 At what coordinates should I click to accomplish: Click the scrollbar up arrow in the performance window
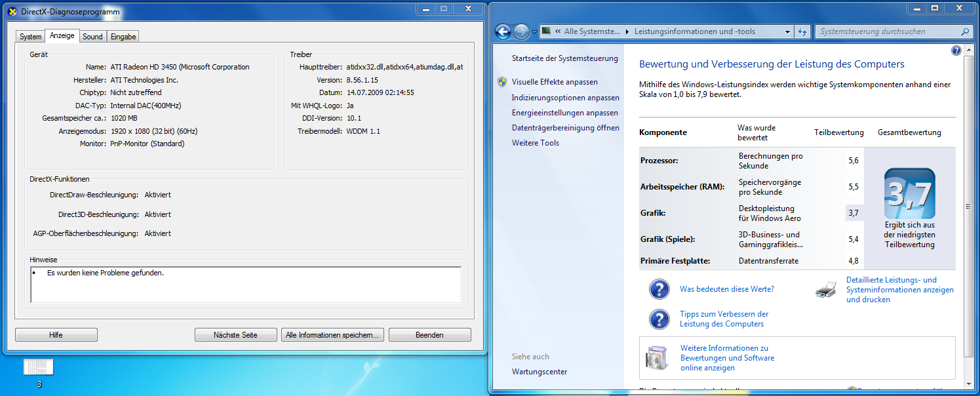click(x=969, y=50)
